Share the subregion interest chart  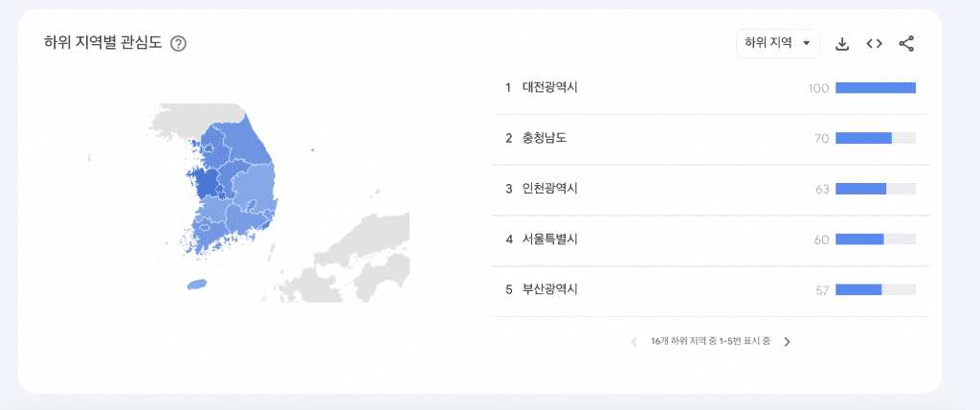pos(906,44)
